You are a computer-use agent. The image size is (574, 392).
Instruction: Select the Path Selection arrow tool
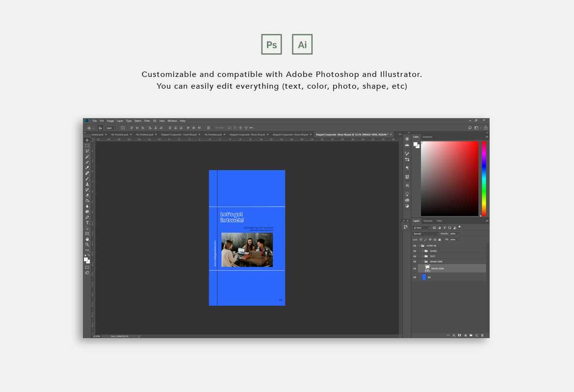coord(87,228)
